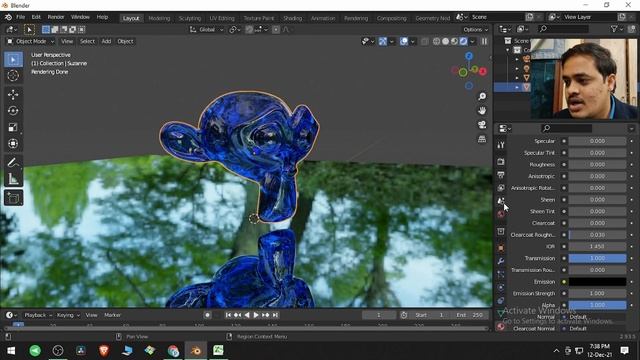Click the pan view hand icon
The image size is (640, 360).
tap(482, 111)
